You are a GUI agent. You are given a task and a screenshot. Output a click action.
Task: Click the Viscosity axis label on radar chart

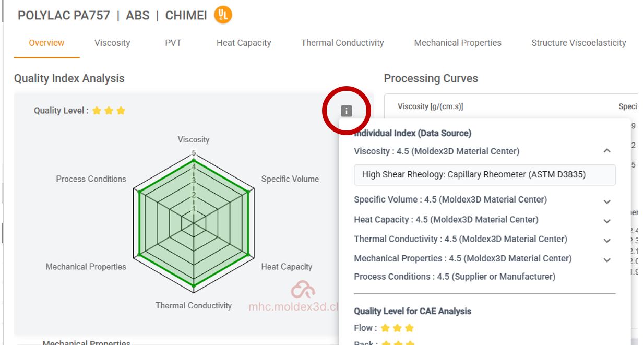[194, 139]
